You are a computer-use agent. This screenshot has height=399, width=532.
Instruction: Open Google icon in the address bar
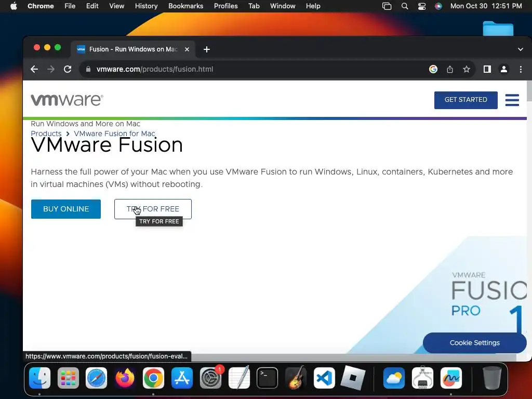tap(433, 69)
